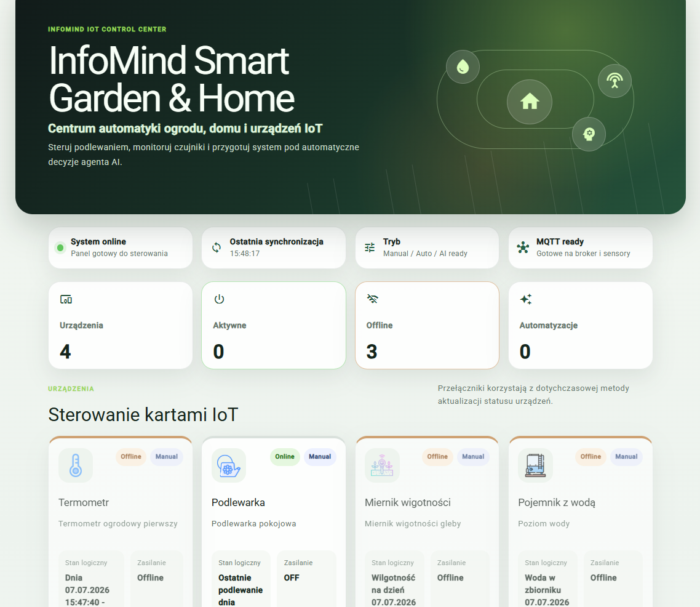This screenshot has height=607, width=700.
Task: Click the Miernik wigotności card title
Action: (408, 502)
